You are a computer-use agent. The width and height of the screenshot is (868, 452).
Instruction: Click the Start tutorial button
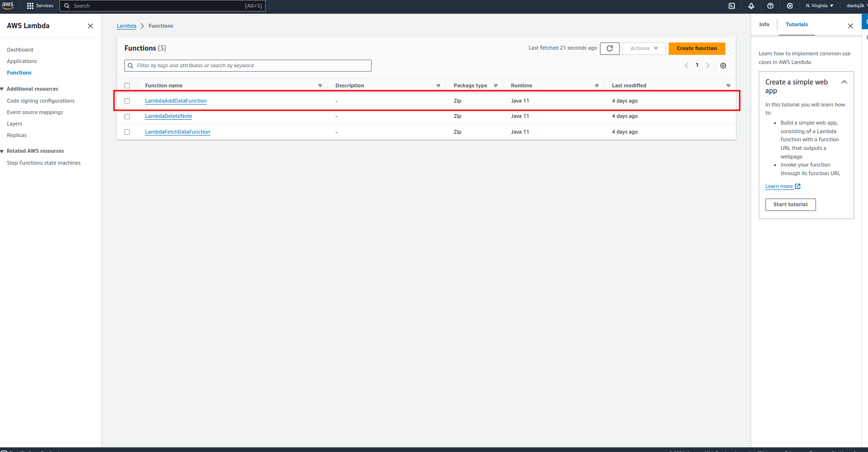coord(790,204)
